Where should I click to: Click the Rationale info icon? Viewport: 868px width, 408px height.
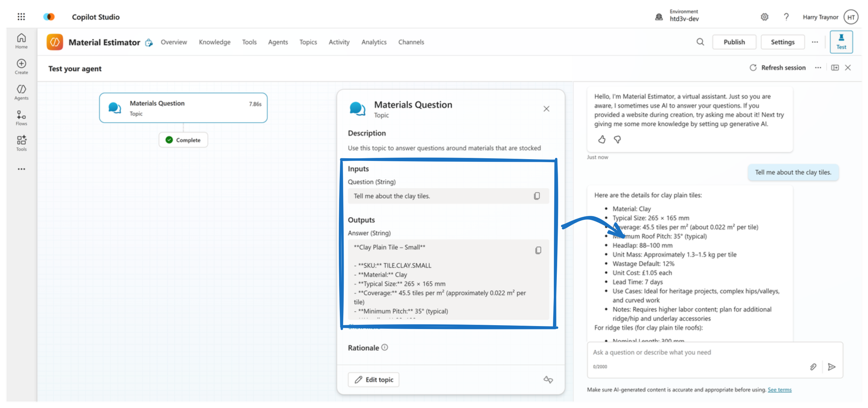(x=385, y=347)
